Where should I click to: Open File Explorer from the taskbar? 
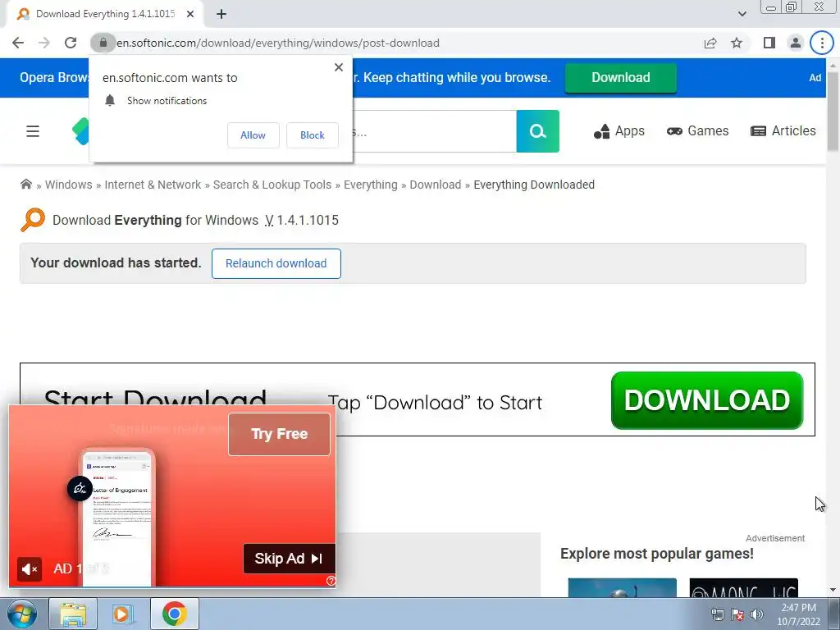(x=73, y=614)
